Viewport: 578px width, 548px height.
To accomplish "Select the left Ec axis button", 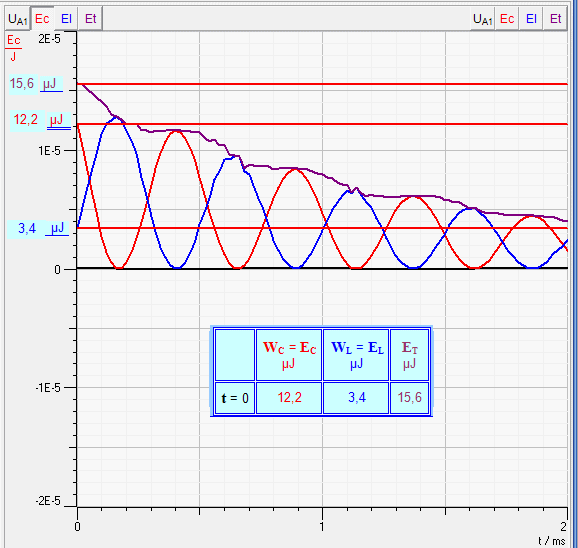I will coord(42,19).
